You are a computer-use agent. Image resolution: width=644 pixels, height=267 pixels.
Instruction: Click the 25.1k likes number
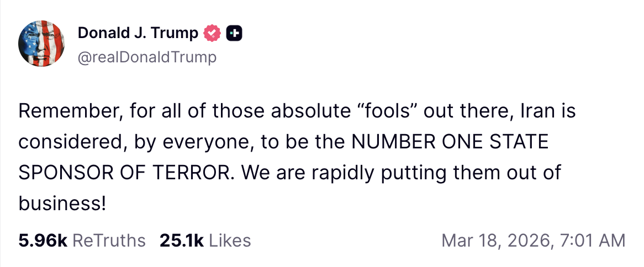click(x=182, y=241)
